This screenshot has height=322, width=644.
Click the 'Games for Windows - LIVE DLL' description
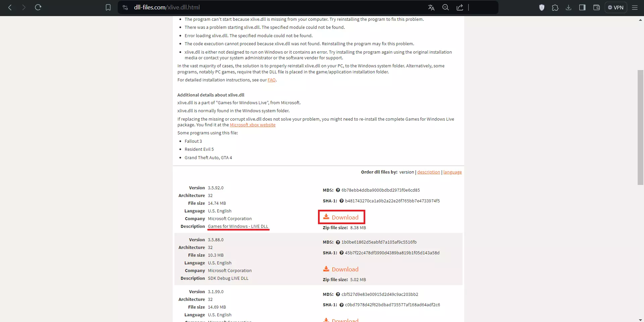[x=238, y=227]
